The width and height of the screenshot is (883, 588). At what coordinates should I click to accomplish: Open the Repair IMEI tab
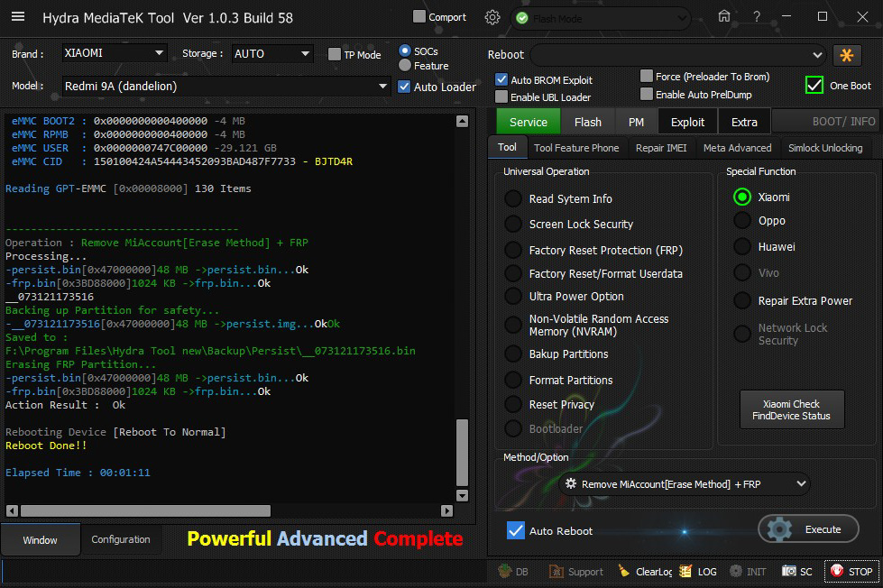[x=660, y=148]
